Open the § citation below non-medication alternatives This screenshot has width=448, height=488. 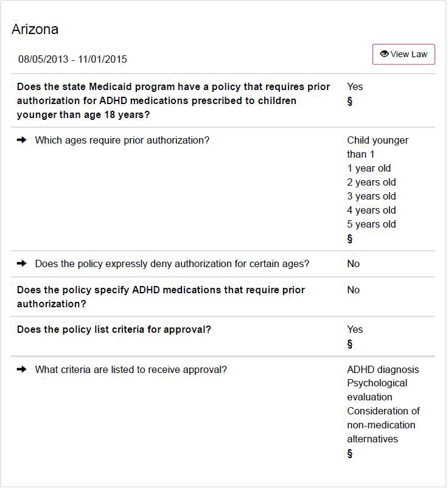point(350,453)
